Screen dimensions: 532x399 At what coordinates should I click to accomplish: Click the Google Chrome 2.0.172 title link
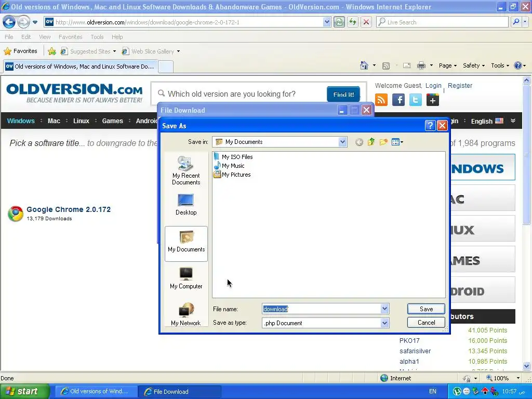(x=69, y=209)
